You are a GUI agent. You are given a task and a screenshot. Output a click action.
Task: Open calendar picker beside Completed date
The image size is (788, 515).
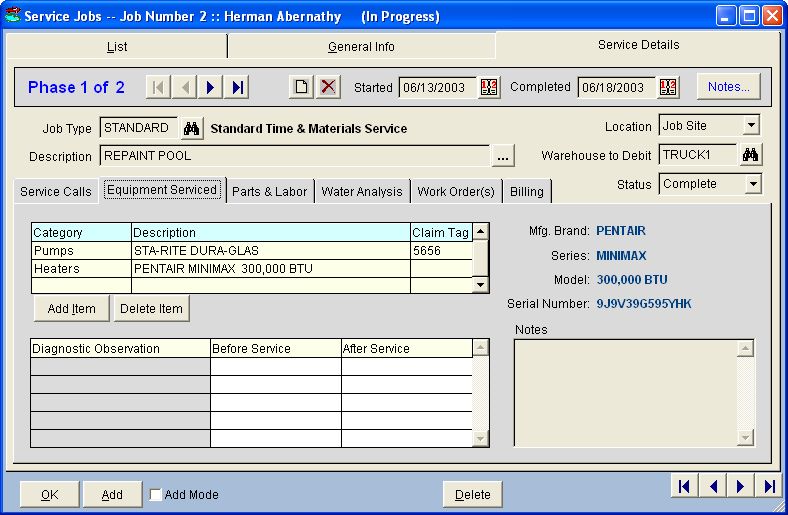click(668, 87)
